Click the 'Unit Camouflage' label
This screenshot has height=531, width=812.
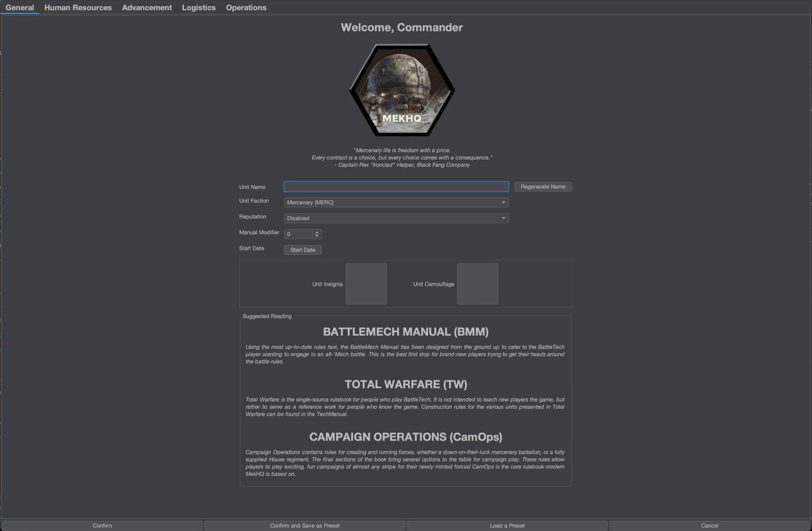point(433,284)
